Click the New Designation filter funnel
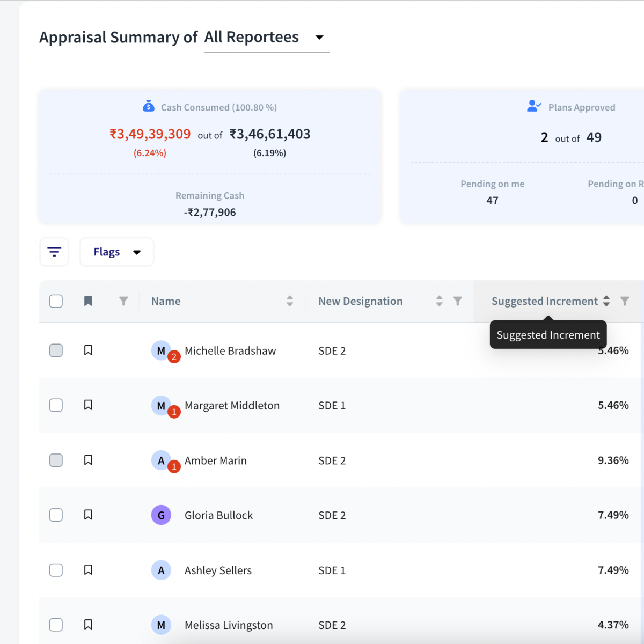This screenshot has height=644, width=644. click(x=457, y=301)
